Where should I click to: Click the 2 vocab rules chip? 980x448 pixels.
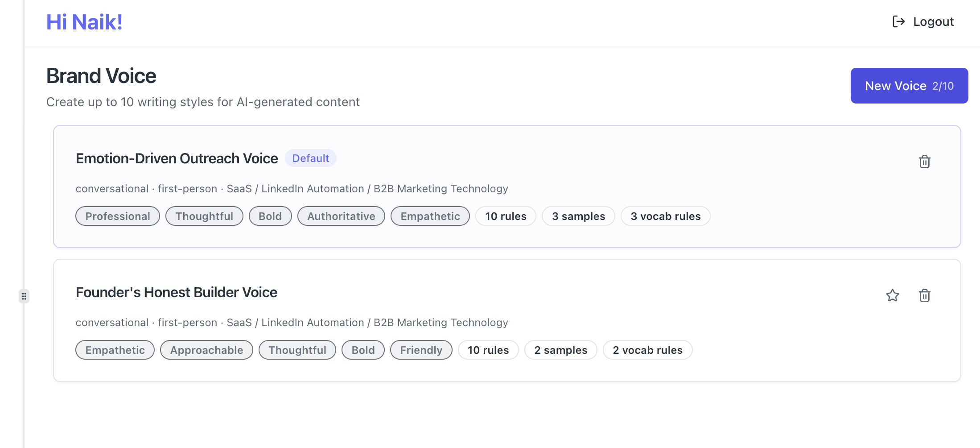(x=648, y=350)
